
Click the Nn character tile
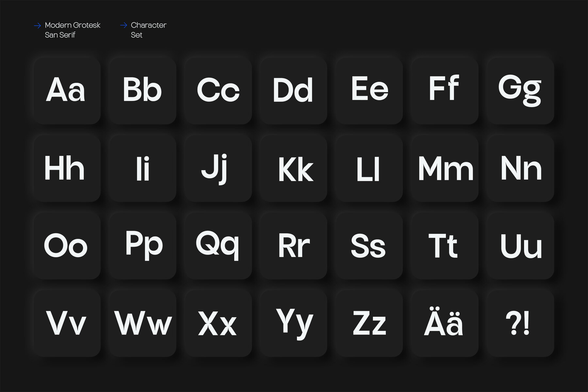[520, 168]
